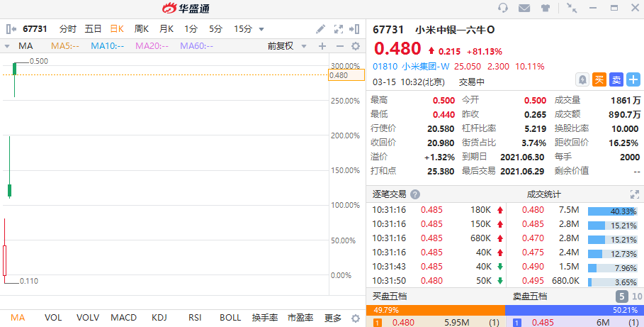Select 分时 intraday tab

tap(68, 29)
